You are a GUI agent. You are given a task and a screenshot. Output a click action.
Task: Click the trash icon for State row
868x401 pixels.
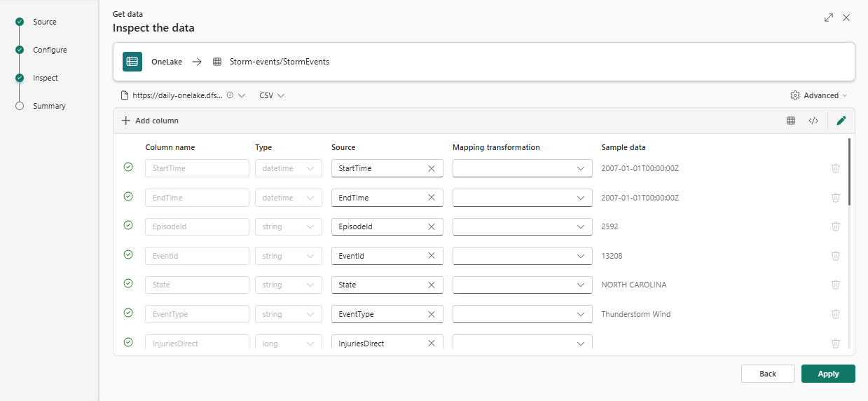click(x=835, y=285)
